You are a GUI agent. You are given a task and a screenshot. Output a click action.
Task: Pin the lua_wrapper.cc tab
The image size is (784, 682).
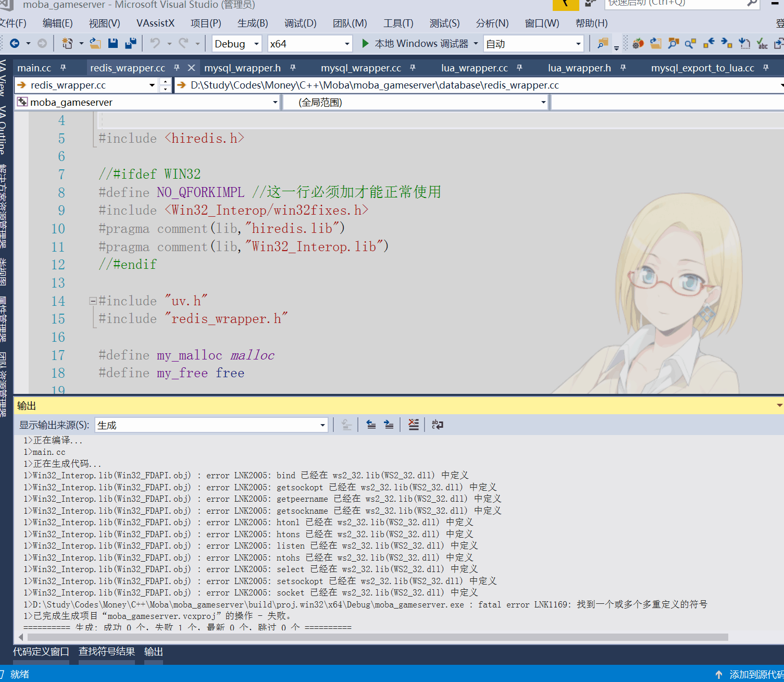pyautogui.click(x=519, y=68)
